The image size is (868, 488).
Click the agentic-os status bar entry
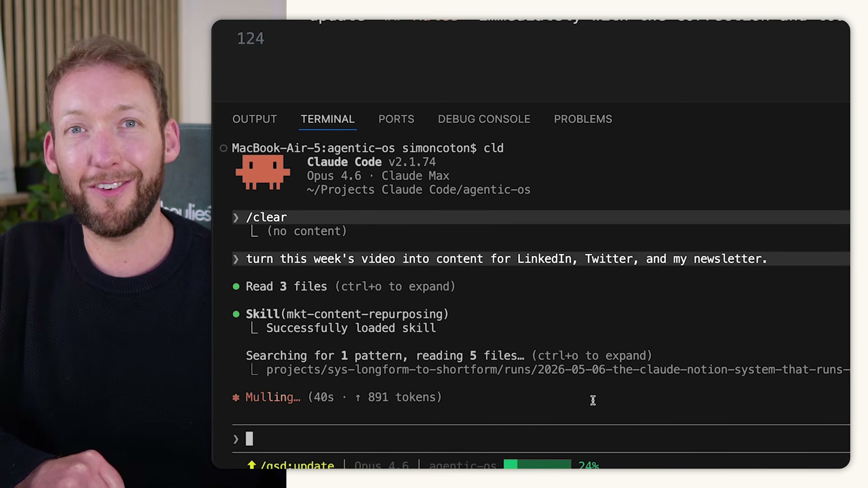click(462, 465)
